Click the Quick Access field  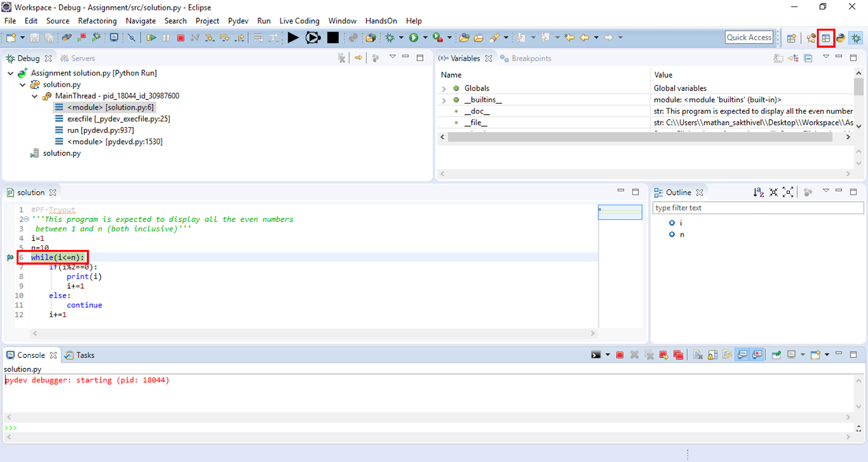749,37
